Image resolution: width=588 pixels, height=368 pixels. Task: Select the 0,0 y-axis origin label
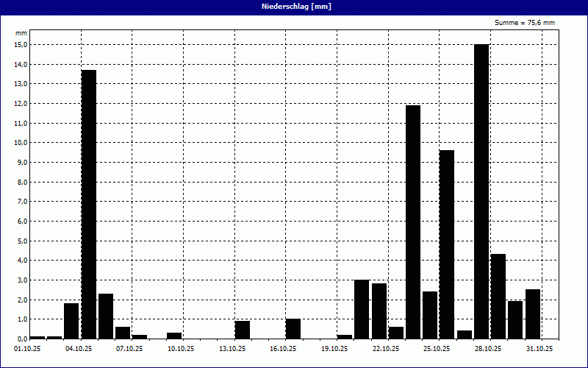tap(21, 339)
